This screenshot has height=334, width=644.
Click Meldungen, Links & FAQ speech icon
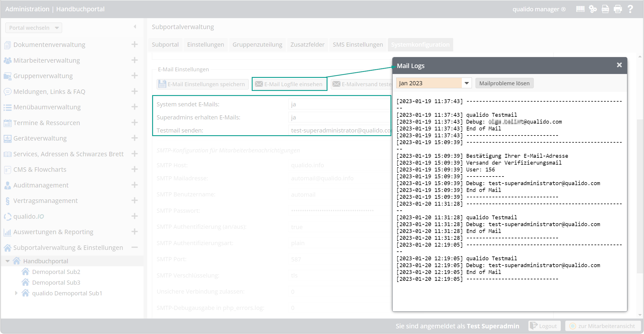pyautogui.click(x=7, y=92)
